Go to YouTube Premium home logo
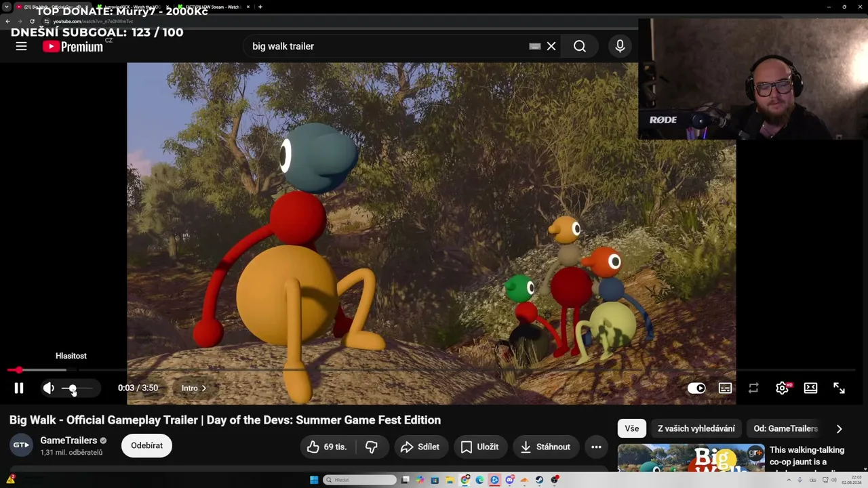This screenshot has width=868, height=488. click(x=73, y=46)
